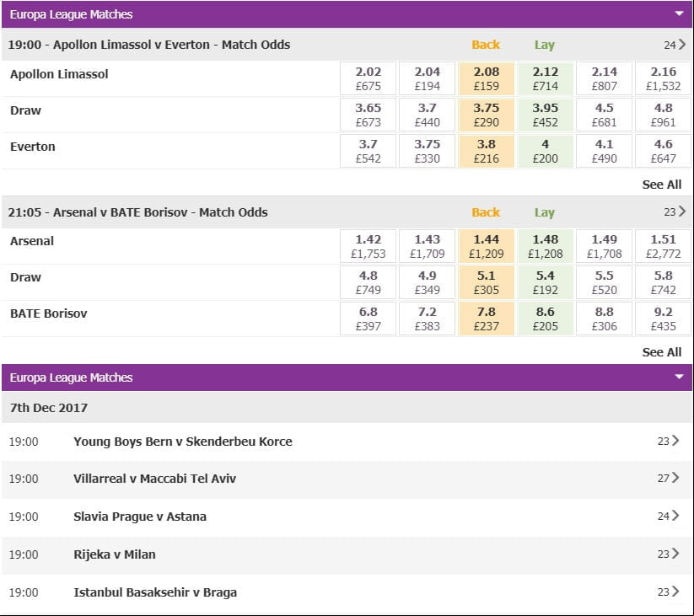The height and width of the screenshot is (616, 694).
Task: Back BATE Borisov at 7.8
Action: 486,319
